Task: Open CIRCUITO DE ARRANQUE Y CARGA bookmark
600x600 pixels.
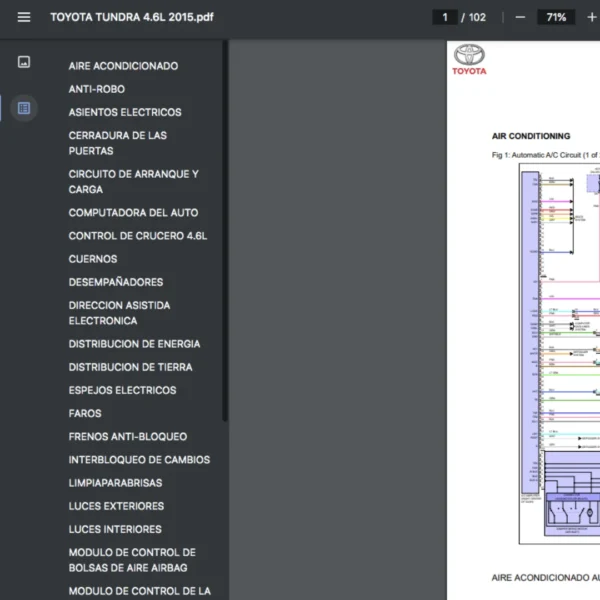Action: [x=133, y=181]
